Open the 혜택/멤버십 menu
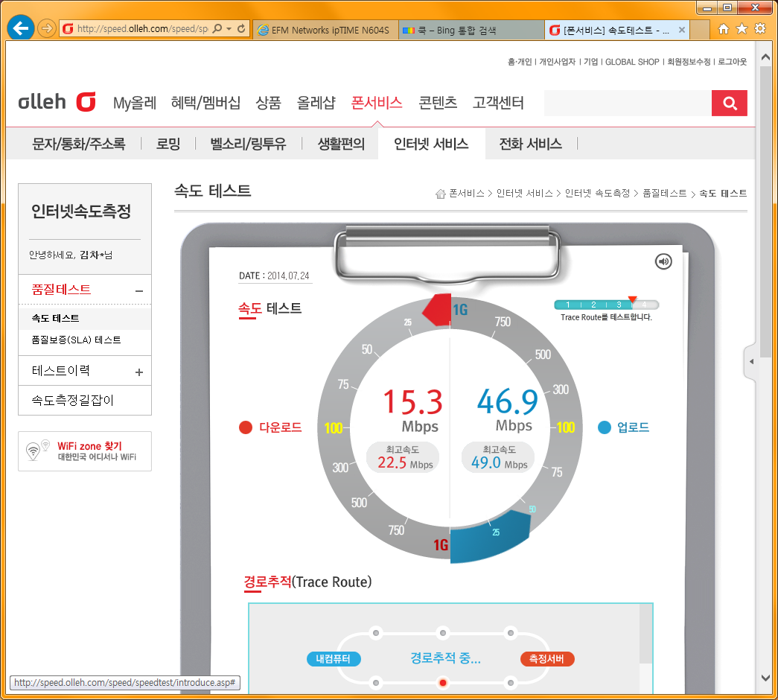This screenshot has width=778, height=700. tap(205, 103)
